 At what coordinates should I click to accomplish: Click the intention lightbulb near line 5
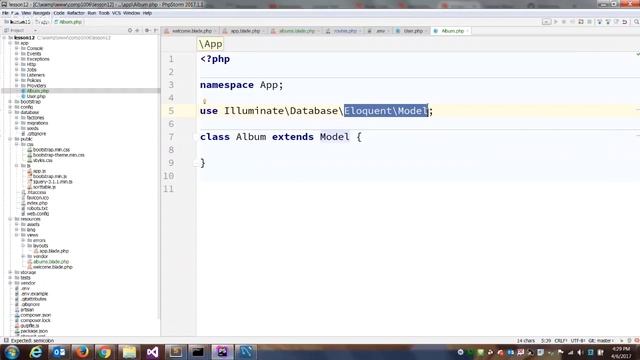pyautogui.click(x=204, y=101)
